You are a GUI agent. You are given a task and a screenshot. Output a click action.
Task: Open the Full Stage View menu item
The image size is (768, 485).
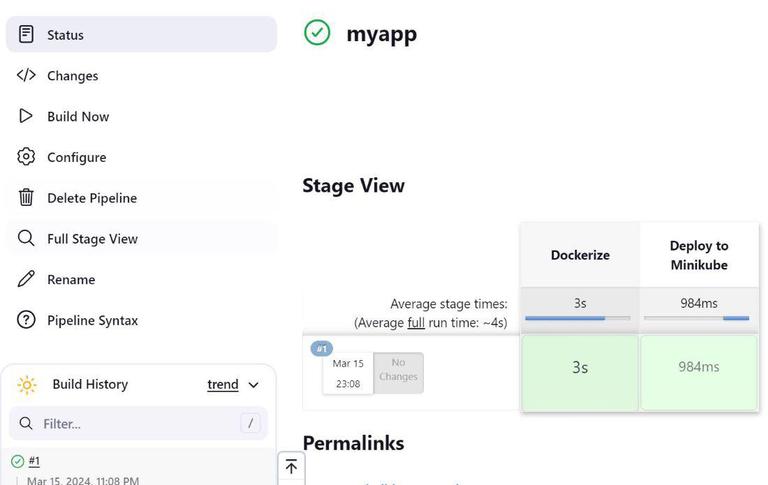(x=92, y=239)
